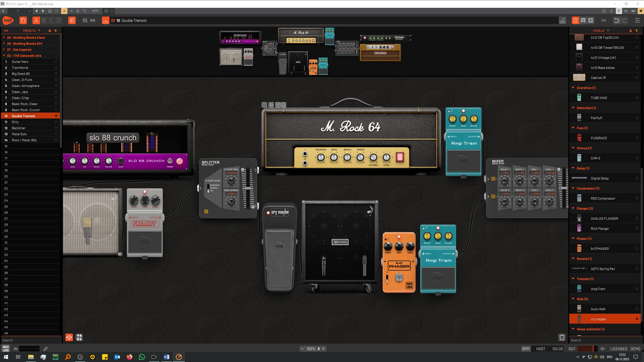Toggle the models panel lock icon
This screenshot has width=644, height=362.
pos(631,30)
